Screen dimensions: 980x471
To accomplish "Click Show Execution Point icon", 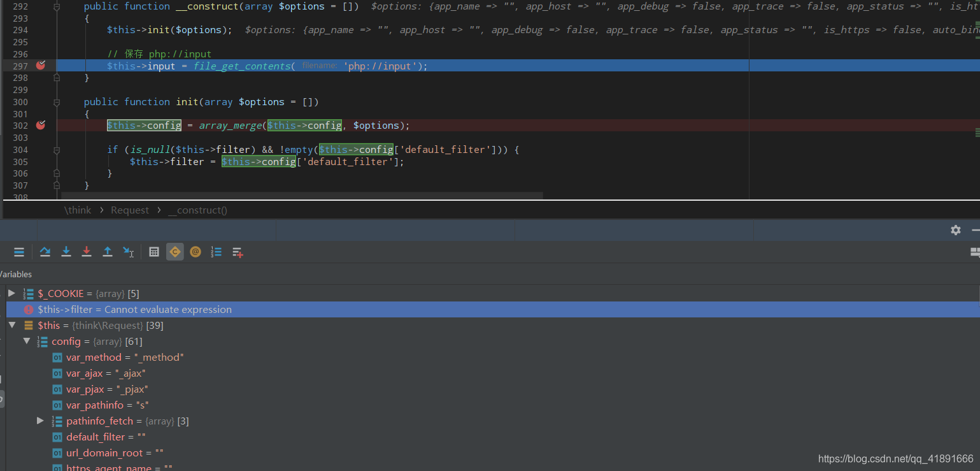I will tap(19, 252).
